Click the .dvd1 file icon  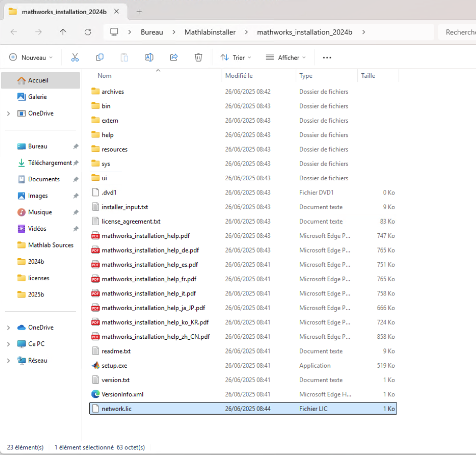[x=95, y=192]
